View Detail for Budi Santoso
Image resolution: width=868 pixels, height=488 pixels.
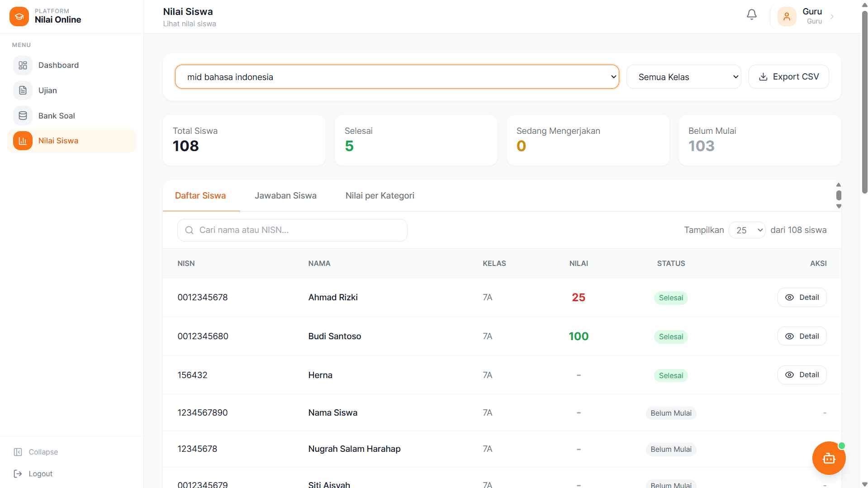point(802,336)
